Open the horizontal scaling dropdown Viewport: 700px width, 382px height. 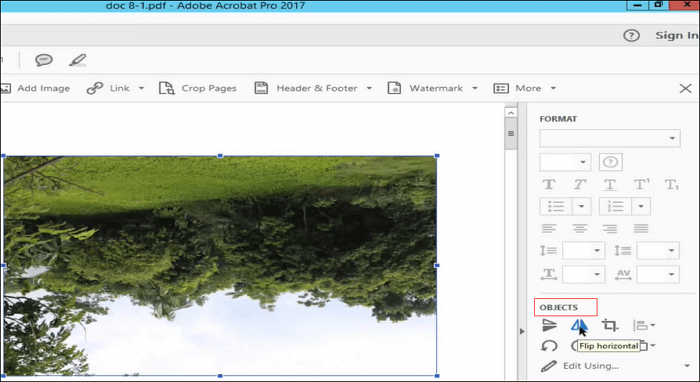(584, 274)
